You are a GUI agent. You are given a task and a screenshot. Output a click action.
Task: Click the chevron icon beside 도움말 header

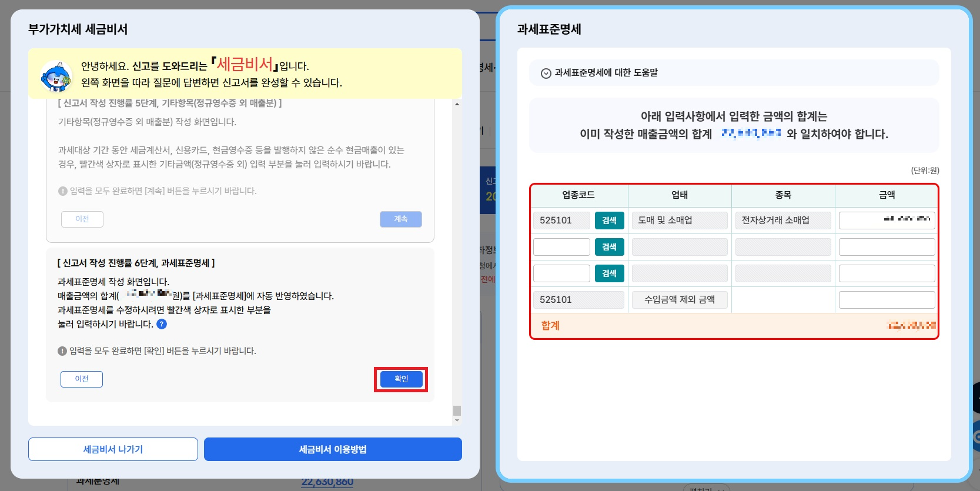(546, 74)
